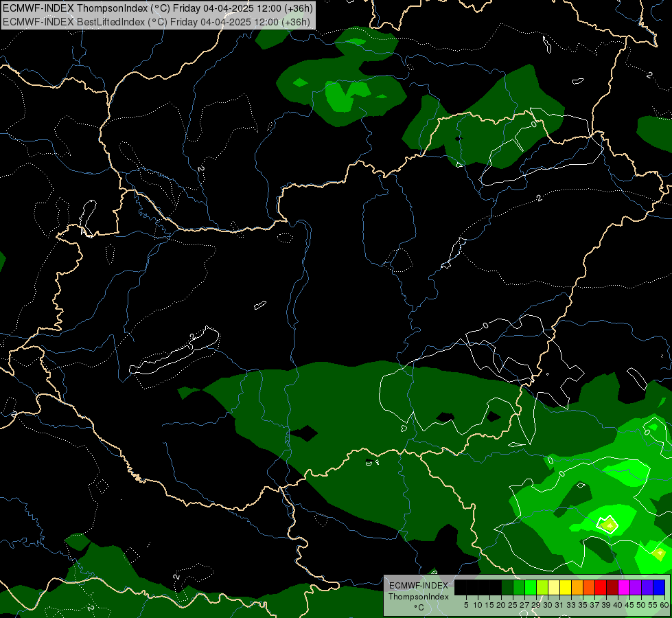Click the legend tick label 30
This screenshot has height=618, width=672.
547,605
